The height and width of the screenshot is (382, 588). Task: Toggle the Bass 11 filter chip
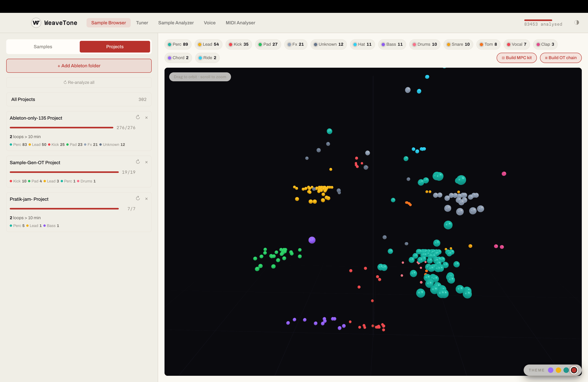(392, 45)
